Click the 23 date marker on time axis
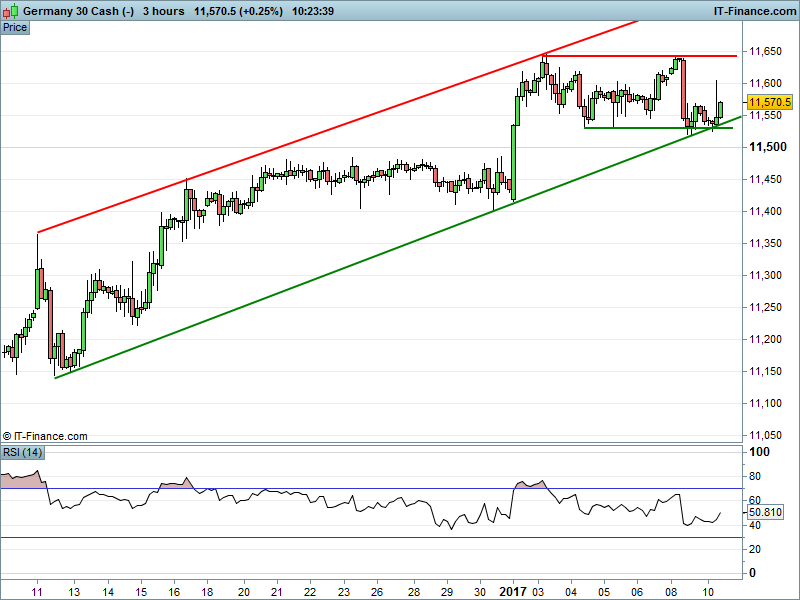The image size is (800, 600). pyautogui.click(x=344, y=592)
